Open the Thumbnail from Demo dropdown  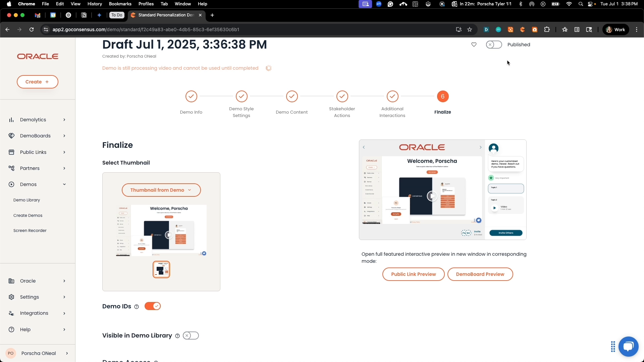pyautogui.click(x=161, y=190)
